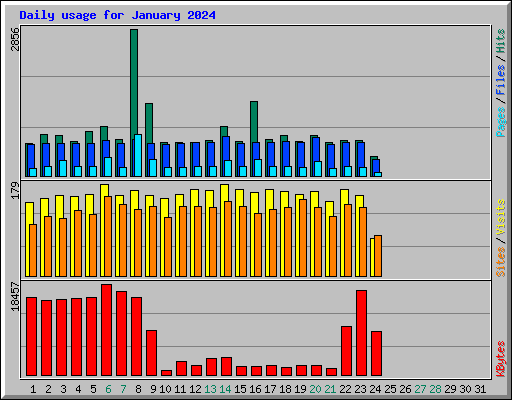Click the red "KBytes" legend label

[x=501, y=359]
